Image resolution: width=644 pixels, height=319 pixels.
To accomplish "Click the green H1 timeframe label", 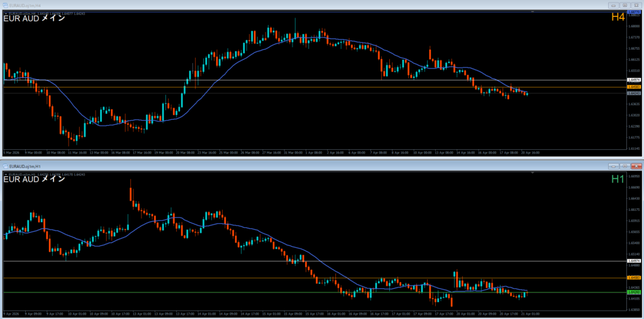I will [x=618, y=179].
